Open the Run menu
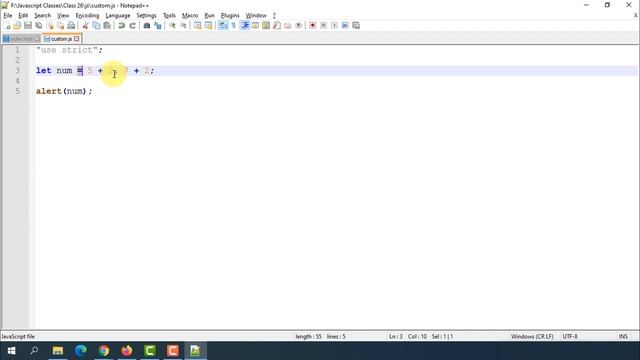This screenshot has height=360, width=640. 209,16
